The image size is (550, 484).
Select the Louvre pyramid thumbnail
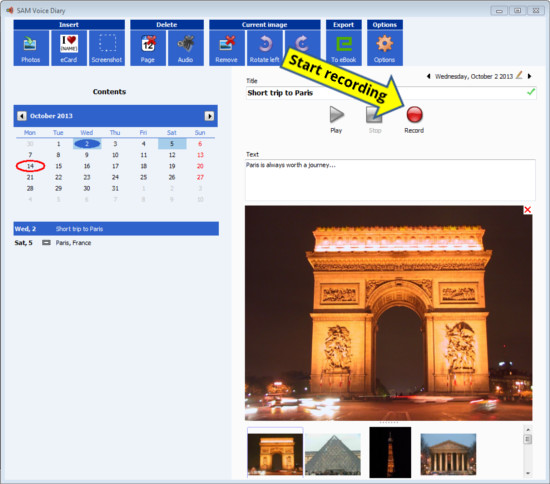click(x=333, y=454)
